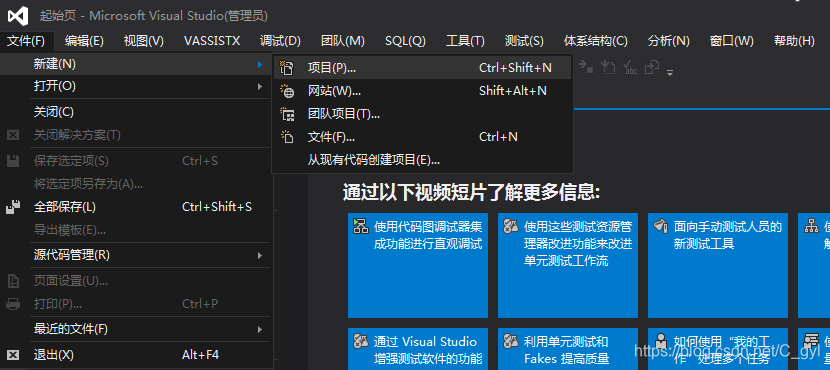Screen dimensions: 830x370
Task: Open video tile 使用代码图调试器集成功能进行直观调试
Action: pos(418,265)
